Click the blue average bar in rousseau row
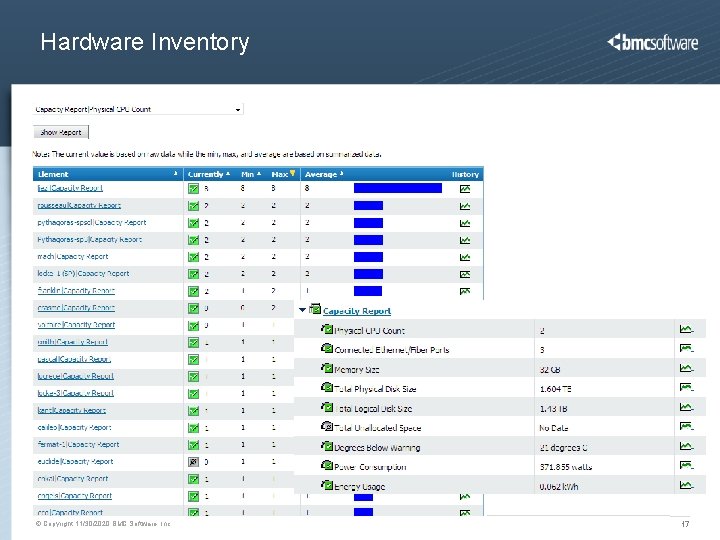The width and height of the screenshot is (720, 540). point(368,206)
